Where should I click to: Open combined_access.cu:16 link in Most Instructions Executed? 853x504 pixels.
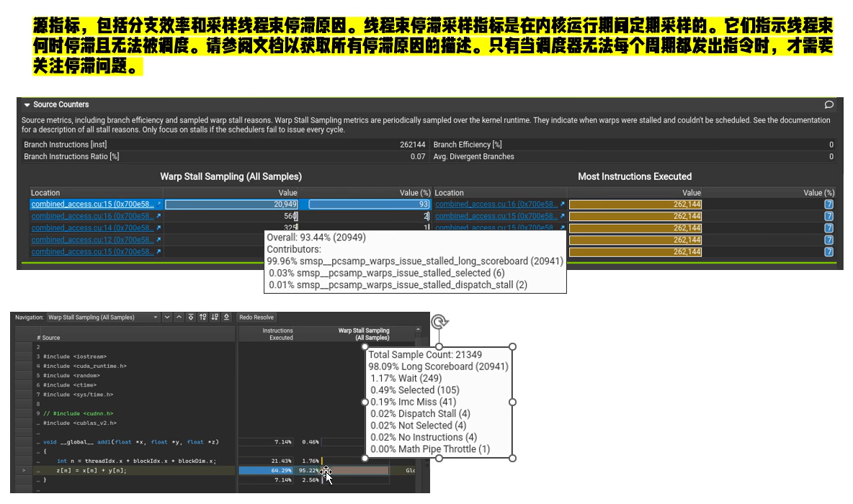496,204
